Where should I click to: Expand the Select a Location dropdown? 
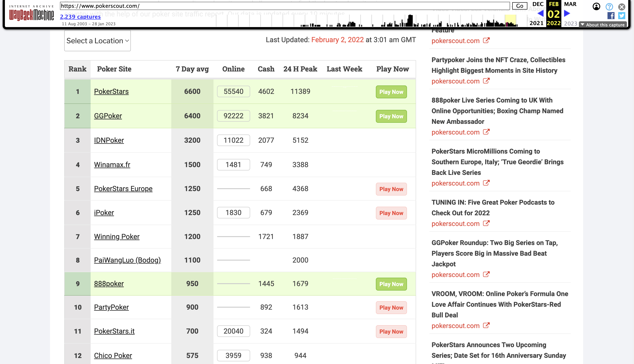(x=97, y=40)
